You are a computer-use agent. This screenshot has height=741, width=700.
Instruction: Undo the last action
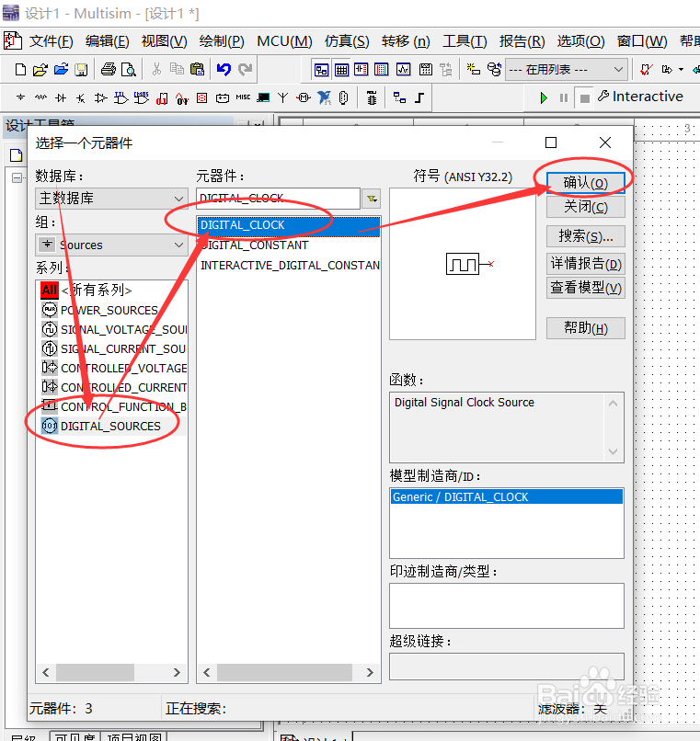pyautogui.click(x=224, y=70)
